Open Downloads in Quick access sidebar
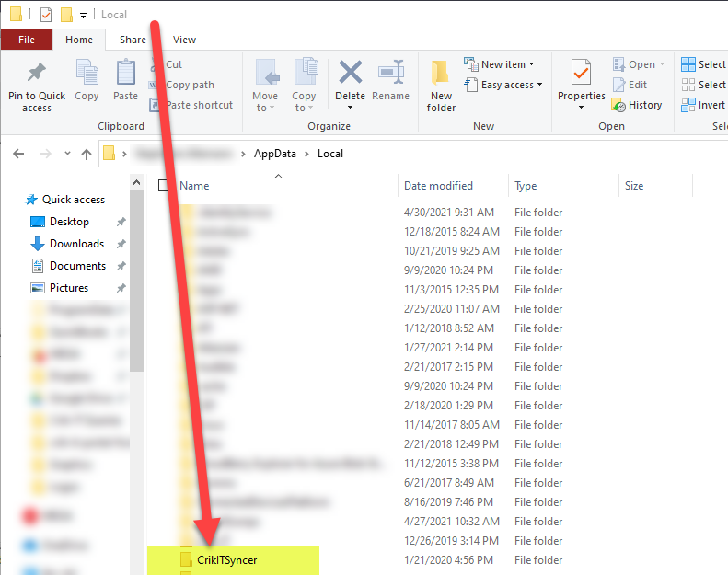This screenshot has width=728, height=575. pyautogui.click(x=76, y=244)
